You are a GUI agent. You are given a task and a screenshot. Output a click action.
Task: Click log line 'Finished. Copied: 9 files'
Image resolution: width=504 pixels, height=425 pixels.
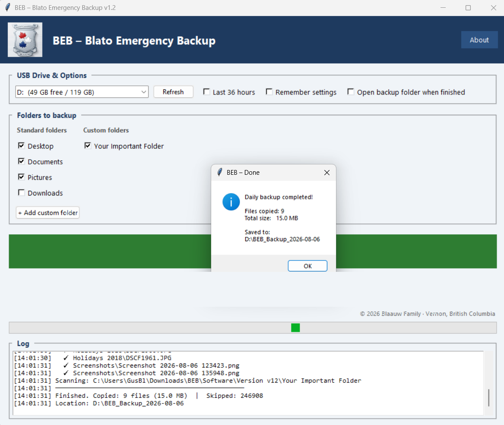tap(138, 396)
